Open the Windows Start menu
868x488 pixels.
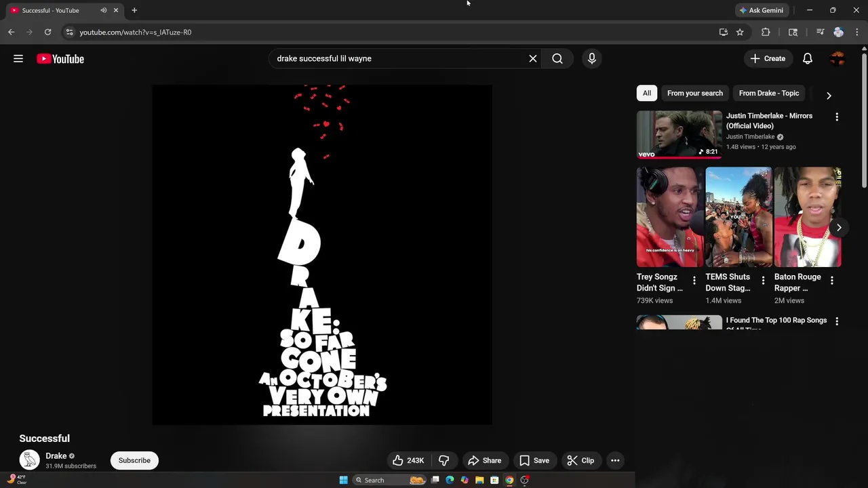click(344, 480)
